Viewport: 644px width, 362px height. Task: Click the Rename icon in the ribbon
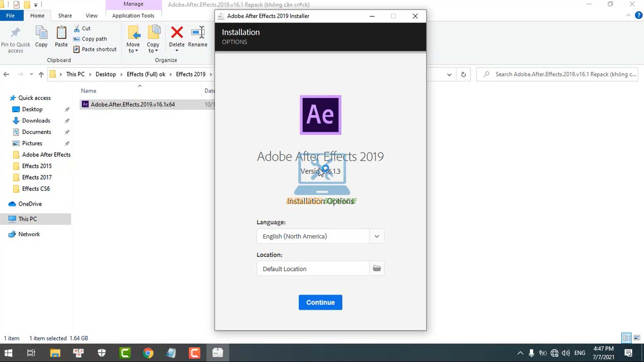[198, 33]
